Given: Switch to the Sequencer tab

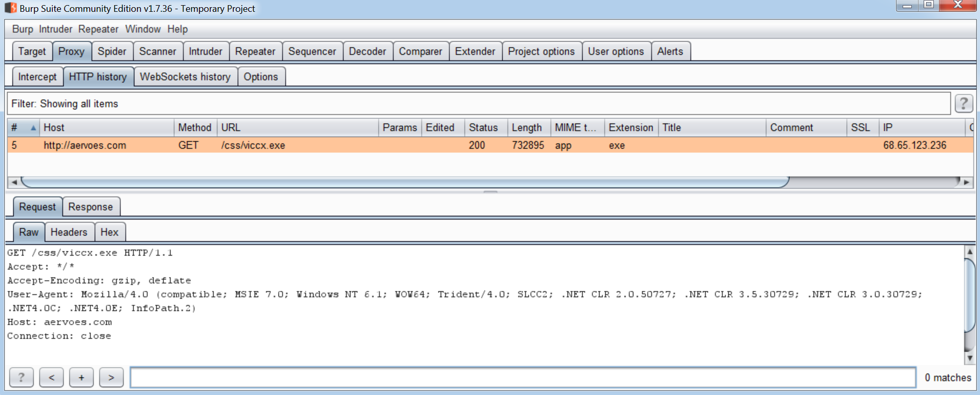Looking at the screenshot, I should pos(312,51).
